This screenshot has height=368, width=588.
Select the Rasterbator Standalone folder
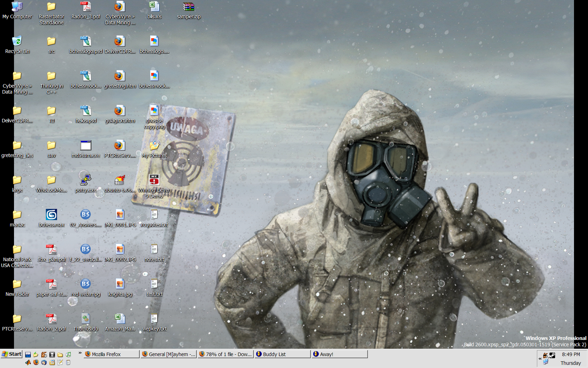(x=51, y=13)
